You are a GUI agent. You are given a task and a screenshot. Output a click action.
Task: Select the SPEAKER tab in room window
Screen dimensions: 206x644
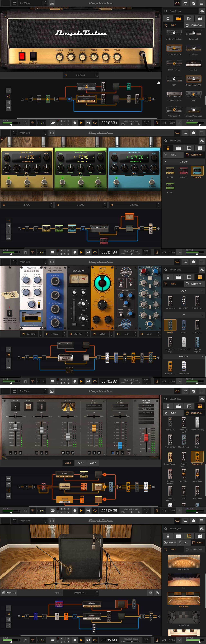170,542
